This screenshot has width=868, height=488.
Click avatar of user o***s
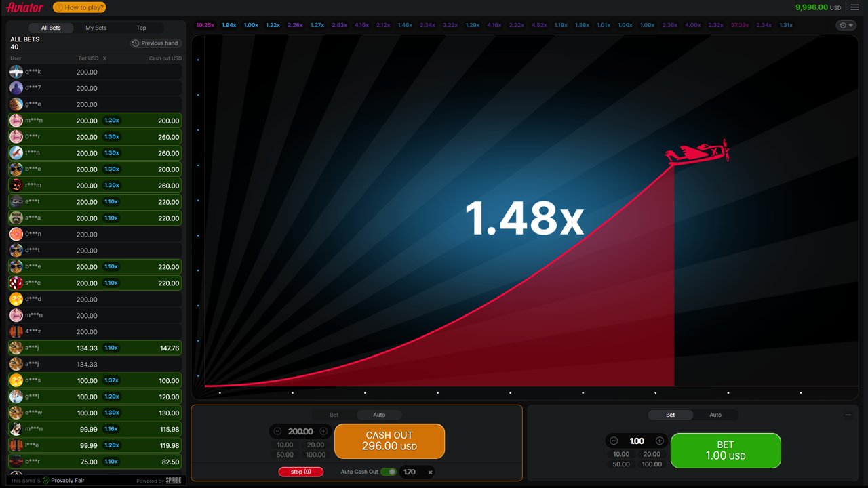click(x=16, y=381)
